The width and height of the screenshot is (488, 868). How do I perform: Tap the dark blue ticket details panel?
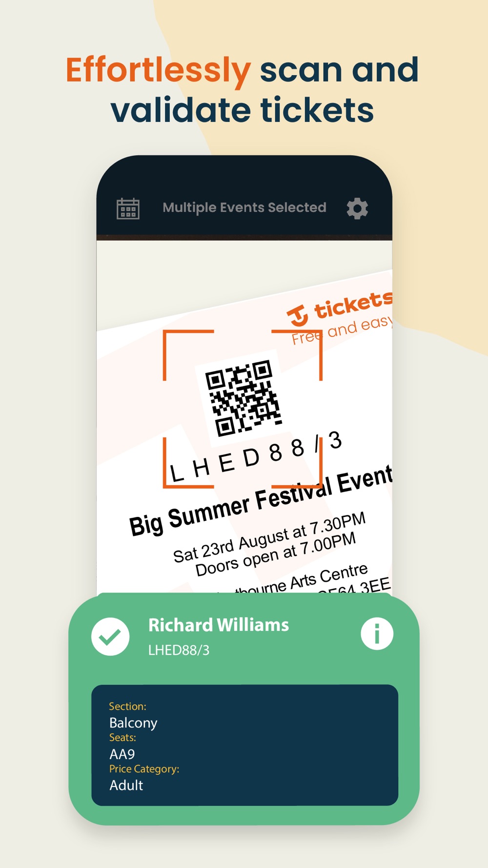tap(244, 745)
